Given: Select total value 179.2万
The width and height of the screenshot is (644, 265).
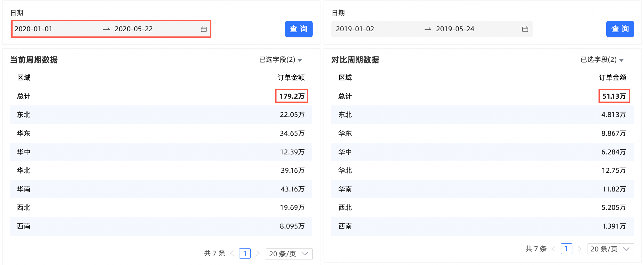Looking at the screenshot, I should pos(292,96).
